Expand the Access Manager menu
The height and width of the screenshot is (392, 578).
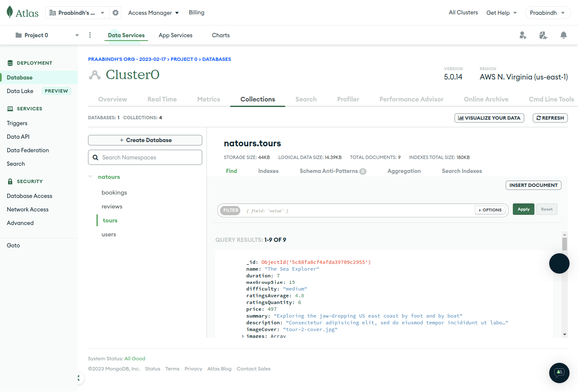[x=153, y=13]
